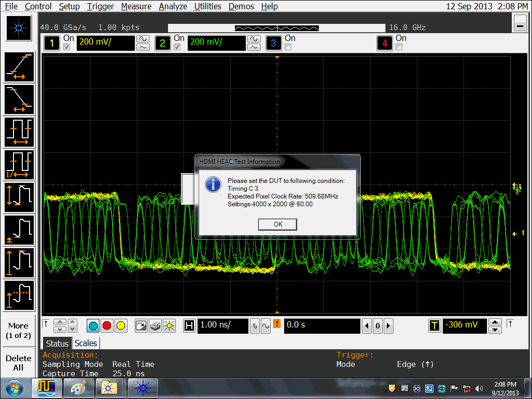Click OK in HDMI HEAC dialog

click(x=277, y=224)
